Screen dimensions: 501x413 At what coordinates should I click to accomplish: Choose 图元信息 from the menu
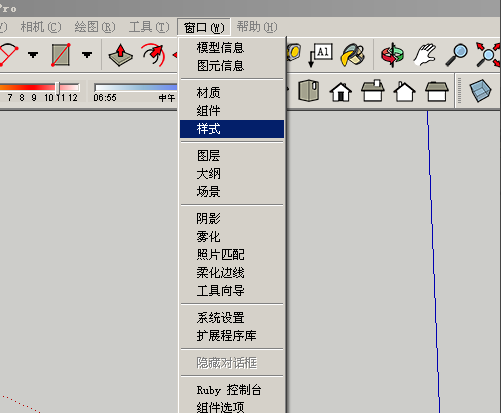[232, 66]
